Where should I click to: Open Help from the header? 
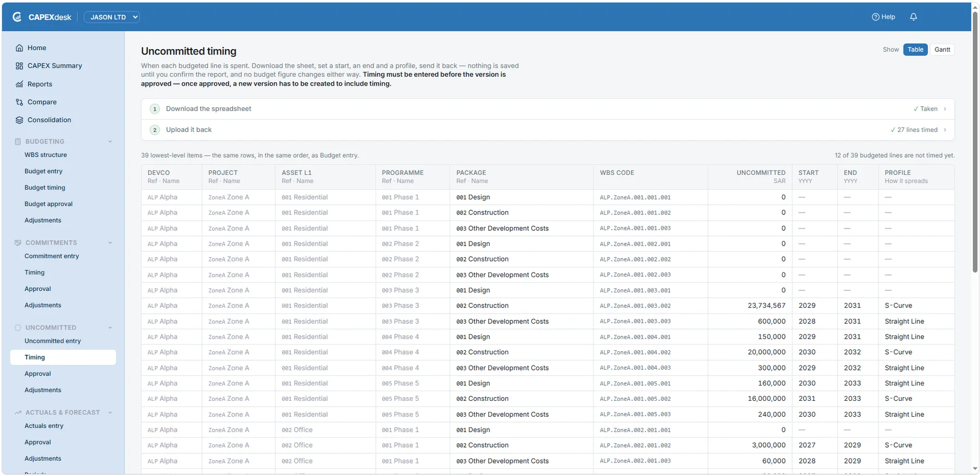883,17
